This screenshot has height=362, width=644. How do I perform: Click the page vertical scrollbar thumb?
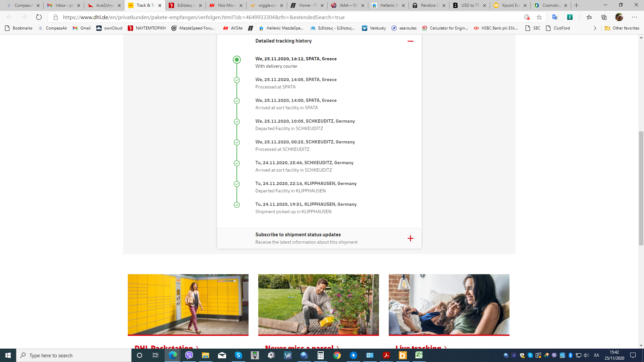click(x=641, y=188)
